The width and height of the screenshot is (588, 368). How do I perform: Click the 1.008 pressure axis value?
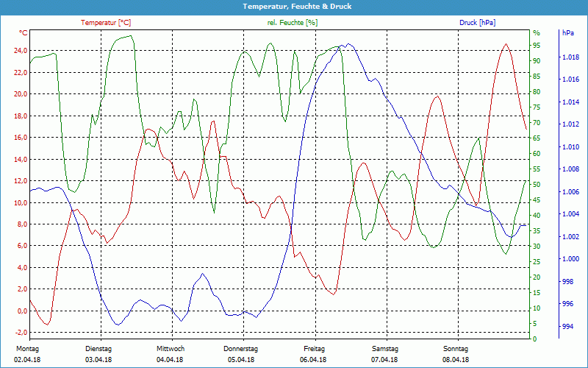coord(570,169)
